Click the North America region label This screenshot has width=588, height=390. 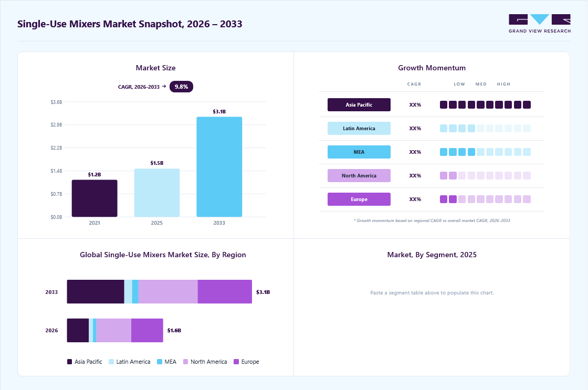(359, 175)
